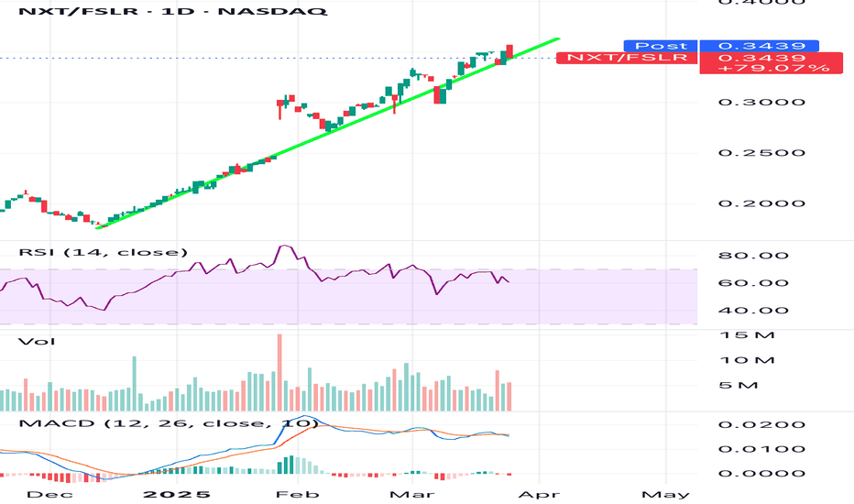
Task: Click the Apr date label
Action: [539, 494]
